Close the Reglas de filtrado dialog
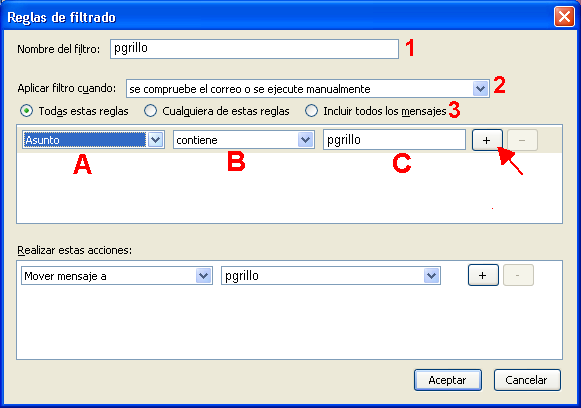581x408 pixels. (x=564, y=17)
